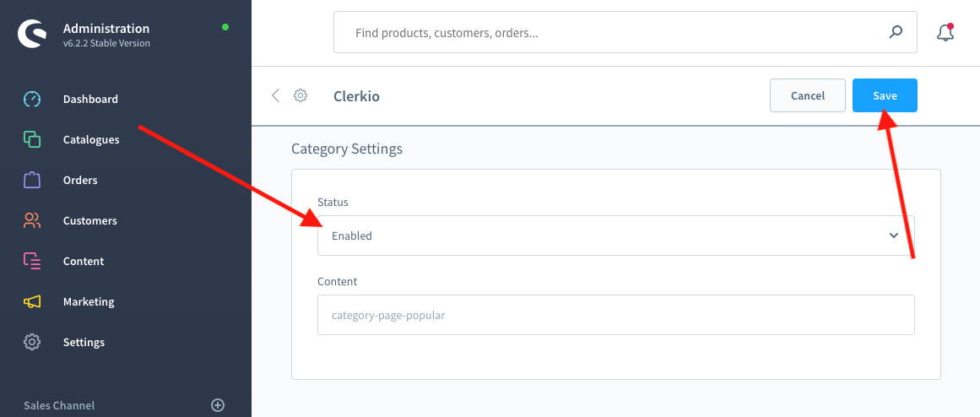Open the notifications bell
This screenshot has height=417, width=980.
pyautogui.click(x=945, y=33)
